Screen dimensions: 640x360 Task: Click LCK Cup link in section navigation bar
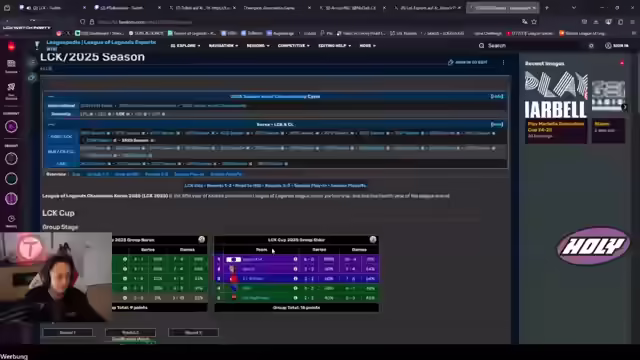click(193, 185)
